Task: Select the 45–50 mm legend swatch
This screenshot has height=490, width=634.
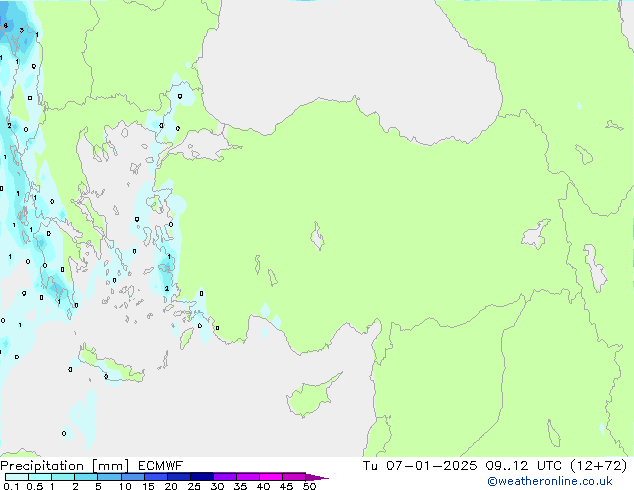Action: tap(294, 477)
